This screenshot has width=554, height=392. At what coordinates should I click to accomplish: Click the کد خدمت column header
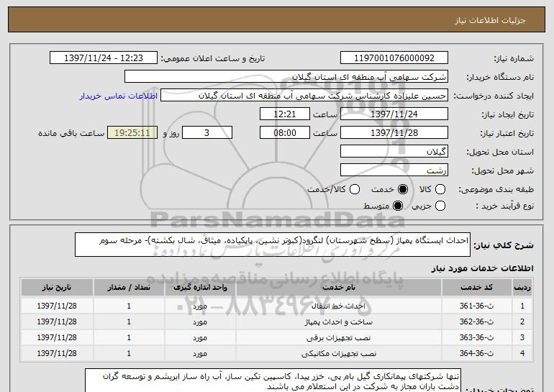tap(476, 288)
